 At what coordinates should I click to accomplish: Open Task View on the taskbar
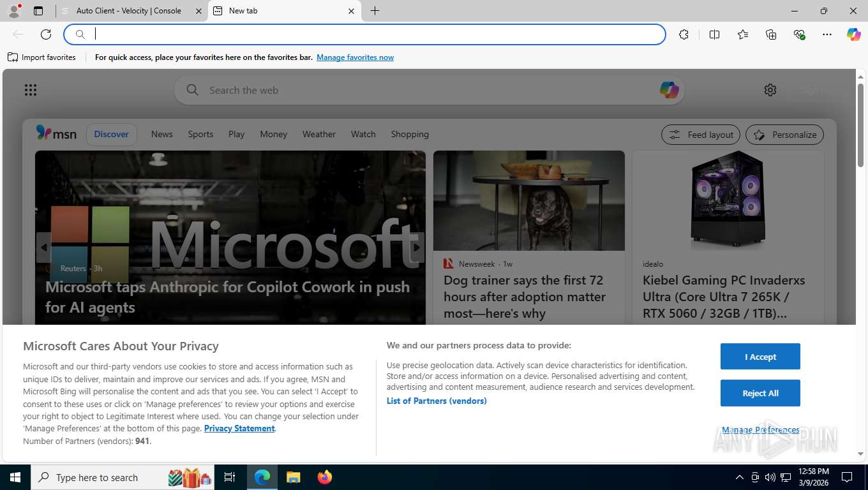230,477
